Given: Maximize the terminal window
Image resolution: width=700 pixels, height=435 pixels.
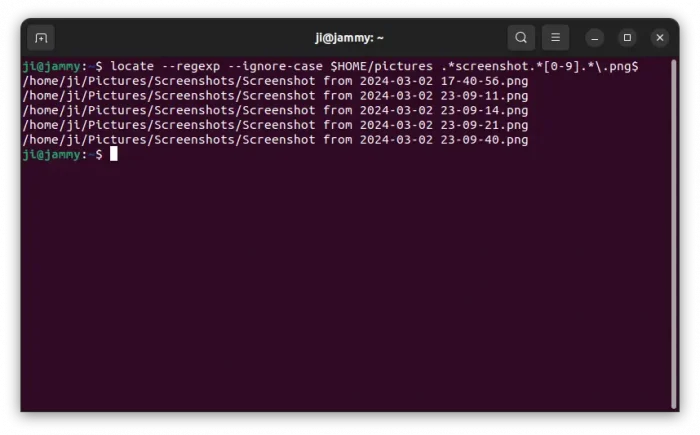Looking at the screenshot, I should tap(628, 38).
